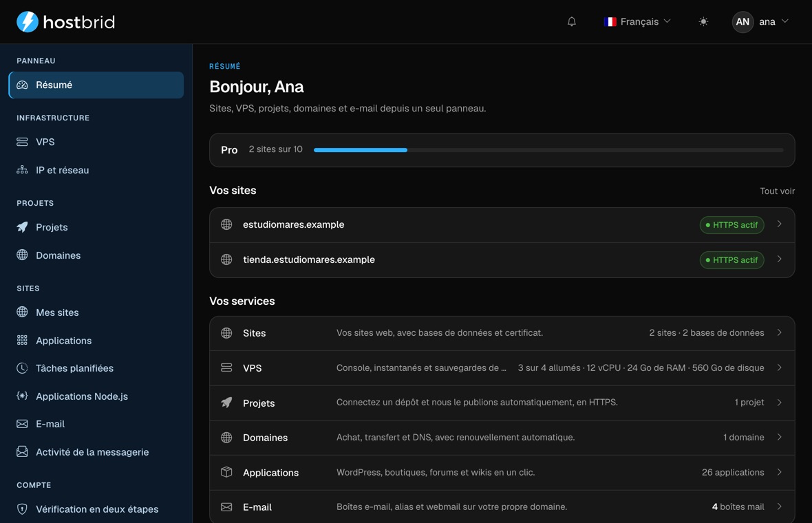The width and height of the screenshot is (812, 523).
Task: Open the Applications service row chevron
Action: 780,472
